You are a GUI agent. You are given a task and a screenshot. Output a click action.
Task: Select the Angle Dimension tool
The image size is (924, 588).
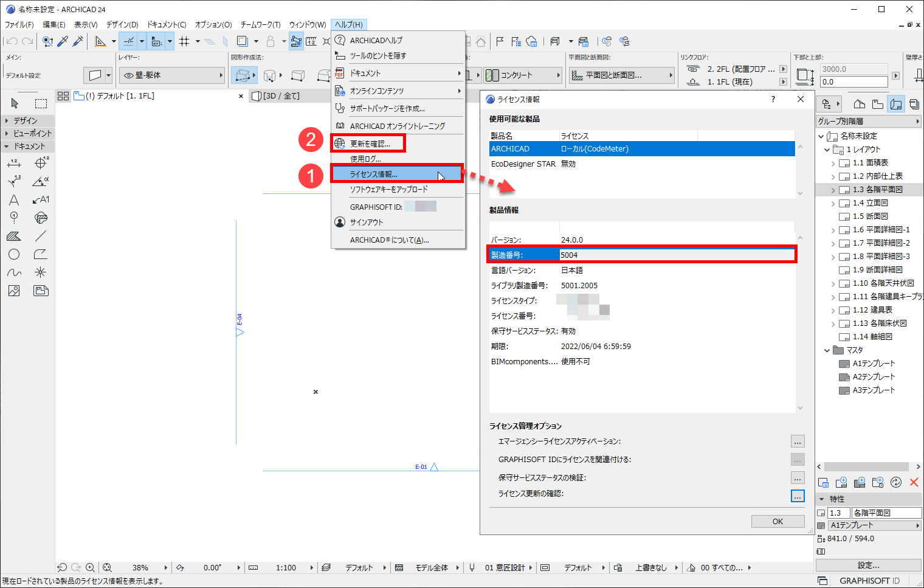[x=41, y=181]
